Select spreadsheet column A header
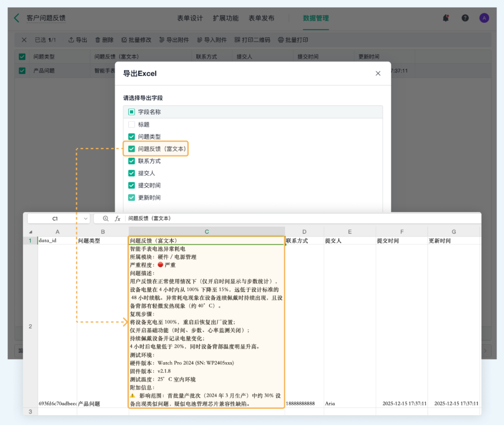This screenshot has height=425, width=504. tap(57, 231)
